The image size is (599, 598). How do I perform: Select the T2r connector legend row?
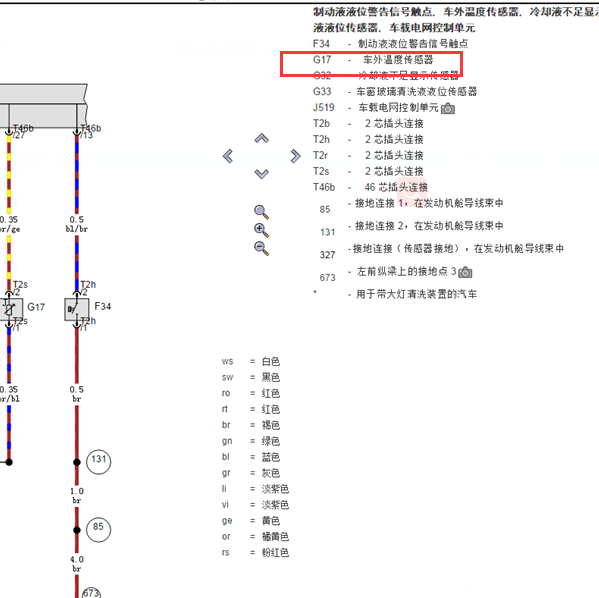[x=368, y=156]
